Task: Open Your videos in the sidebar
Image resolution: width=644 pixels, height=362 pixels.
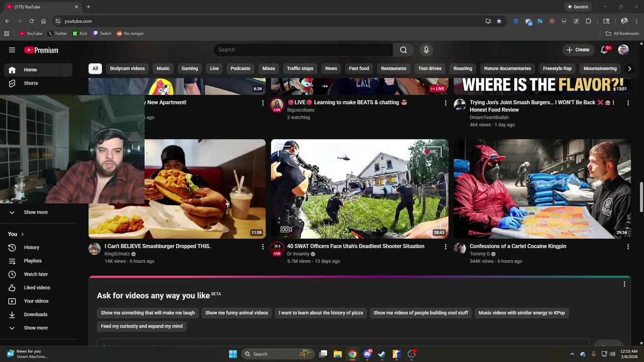Action: (x=38, y=301)
